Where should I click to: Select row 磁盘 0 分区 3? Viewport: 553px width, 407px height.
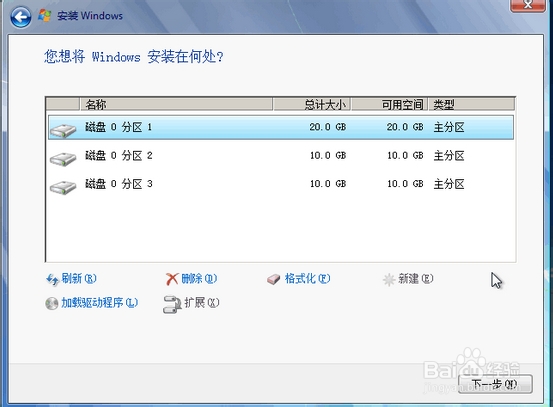[281, 184]
